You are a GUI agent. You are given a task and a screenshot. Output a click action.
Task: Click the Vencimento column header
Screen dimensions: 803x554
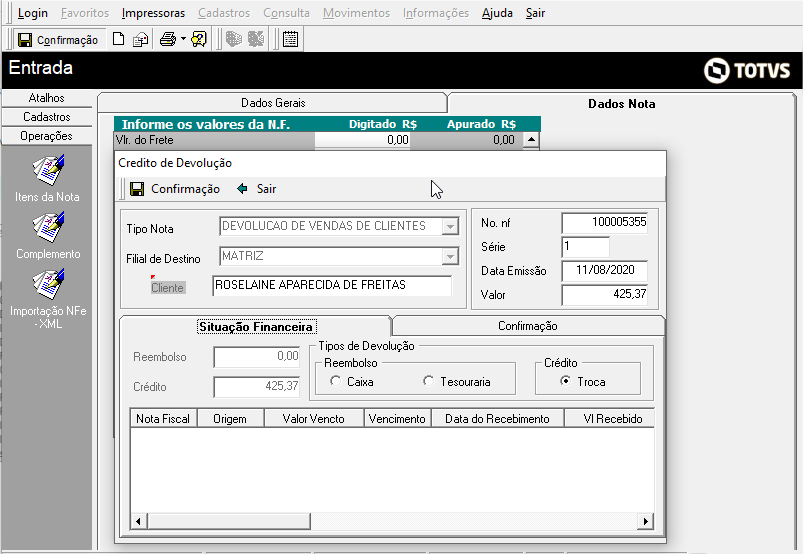(397, 419)
